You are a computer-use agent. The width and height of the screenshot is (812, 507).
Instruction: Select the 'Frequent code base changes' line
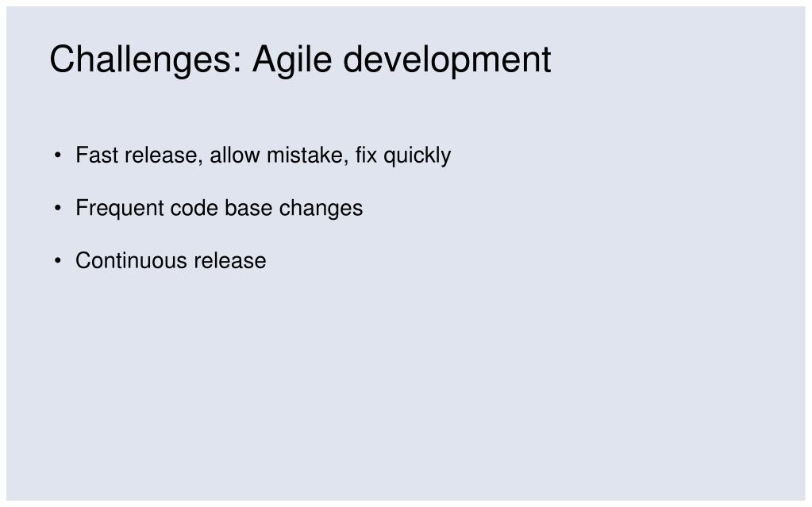point(219,208)
